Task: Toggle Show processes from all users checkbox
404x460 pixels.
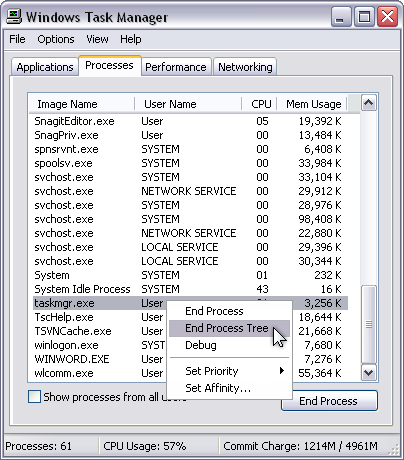Action: click(34, 397)
